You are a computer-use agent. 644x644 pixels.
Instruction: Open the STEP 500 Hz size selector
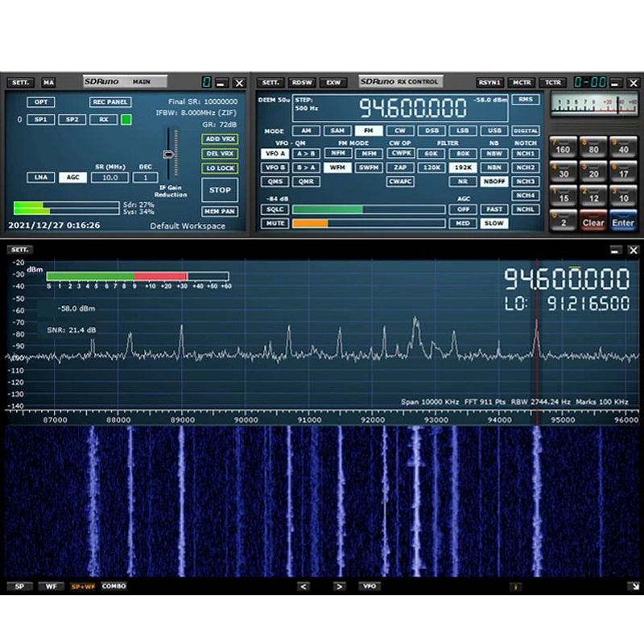(x=308, y=104)
